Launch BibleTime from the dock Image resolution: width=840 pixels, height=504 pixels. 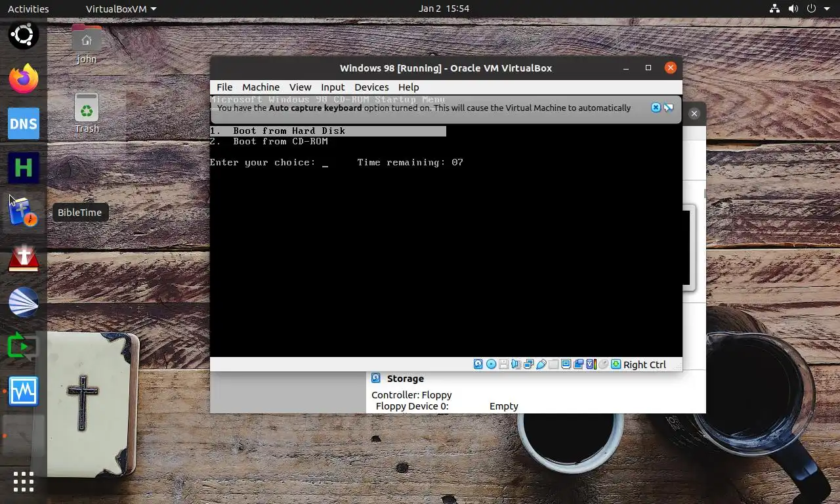pyautogui.click(x=24, y=213)
